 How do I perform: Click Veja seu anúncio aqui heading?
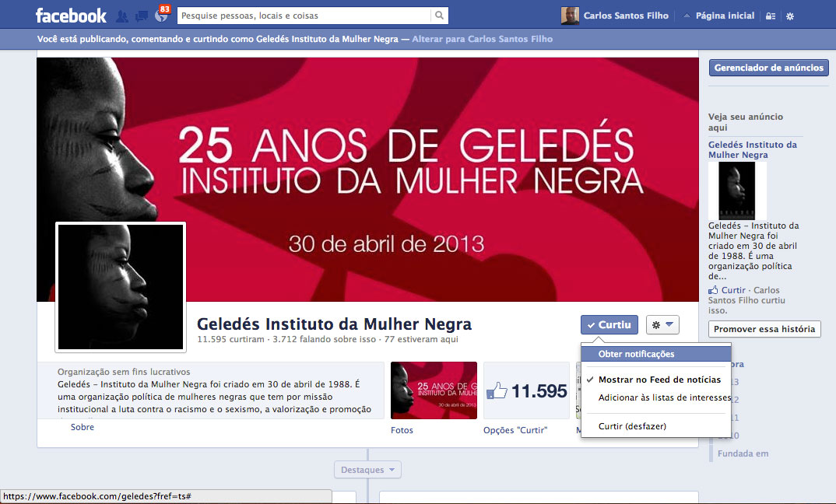point(746,122)
